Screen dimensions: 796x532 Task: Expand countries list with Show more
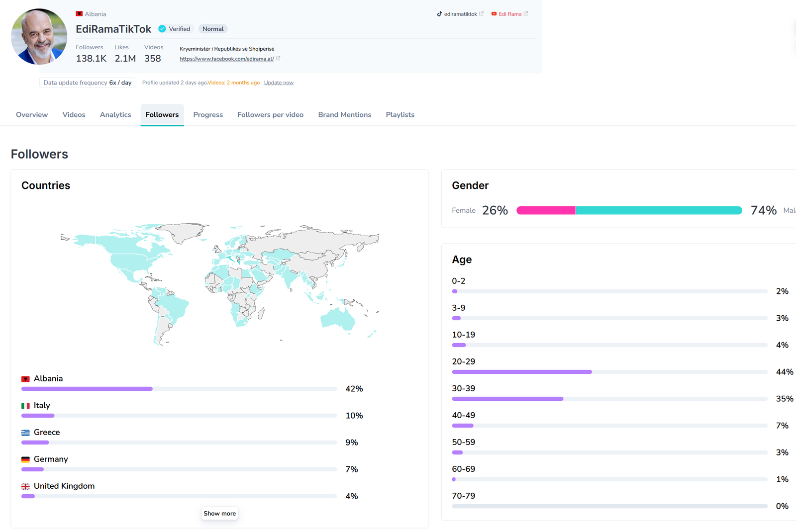click(x=219, y=513)
